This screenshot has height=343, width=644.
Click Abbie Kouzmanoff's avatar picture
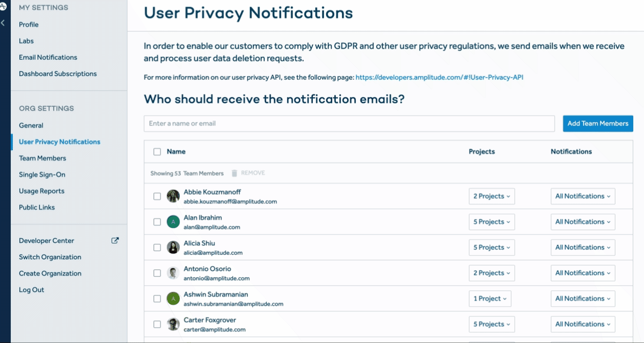tap(173, 196)
